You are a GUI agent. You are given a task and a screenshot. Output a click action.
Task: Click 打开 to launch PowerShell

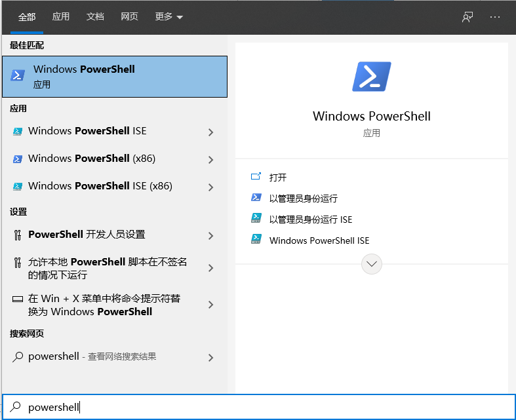tap(278, 178)
